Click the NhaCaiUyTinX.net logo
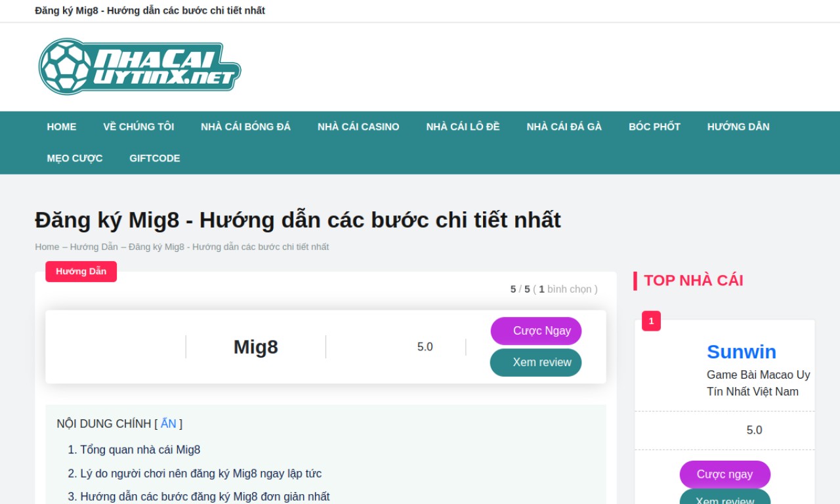The height and width of the screenshot is (504, 840). click(140, 67)
